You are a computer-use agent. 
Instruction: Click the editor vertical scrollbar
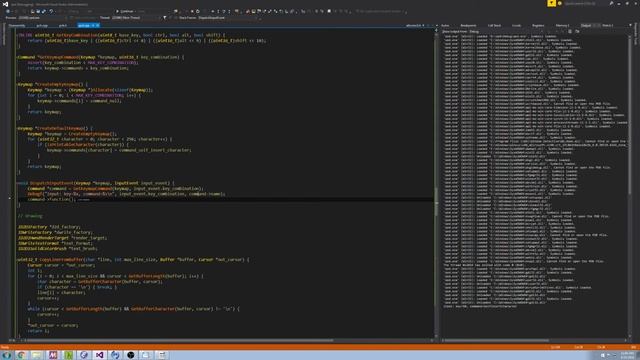coord(436,184)
